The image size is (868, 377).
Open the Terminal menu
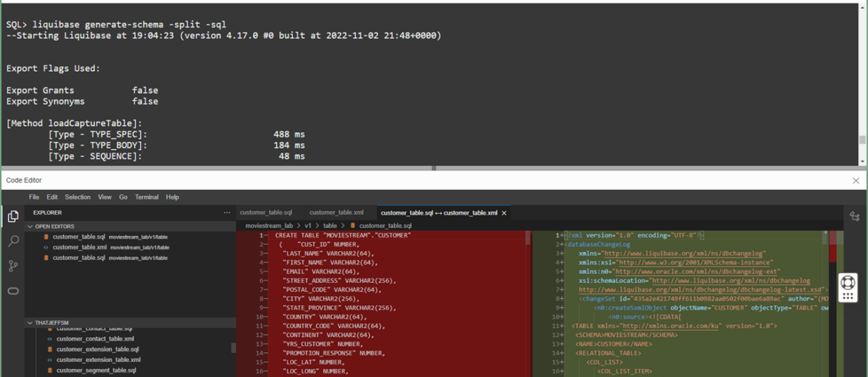[x=147, y=197]
